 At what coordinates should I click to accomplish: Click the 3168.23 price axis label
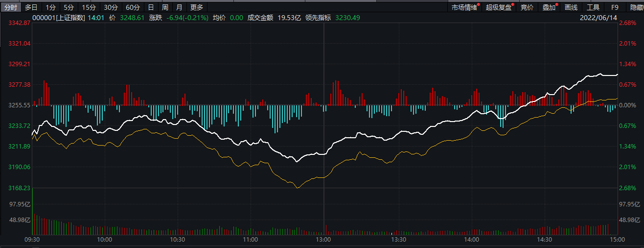[x=20, y=188]
